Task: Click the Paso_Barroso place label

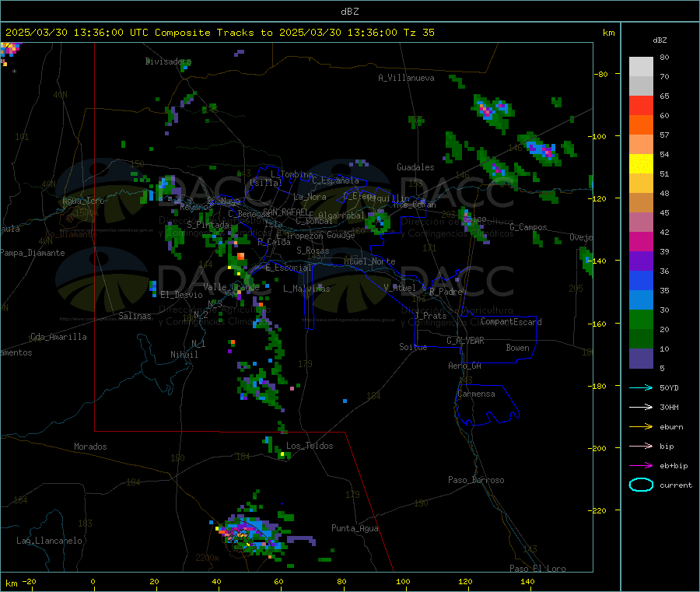Action: tap(476, 480)
